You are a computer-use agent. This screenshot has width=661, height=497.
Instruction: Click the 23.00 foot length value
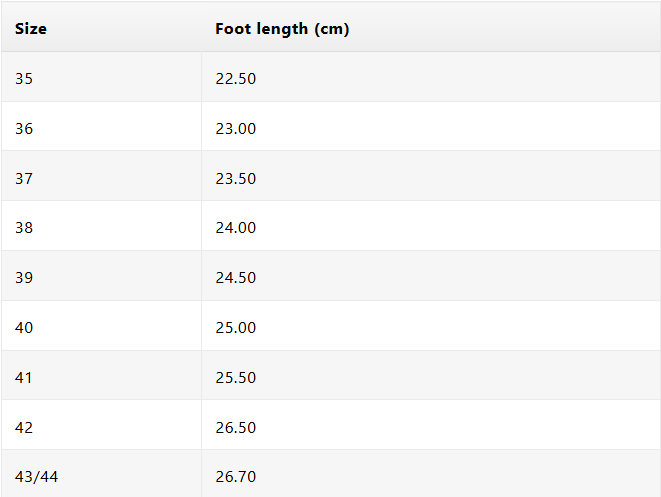[x=236, y=128]
